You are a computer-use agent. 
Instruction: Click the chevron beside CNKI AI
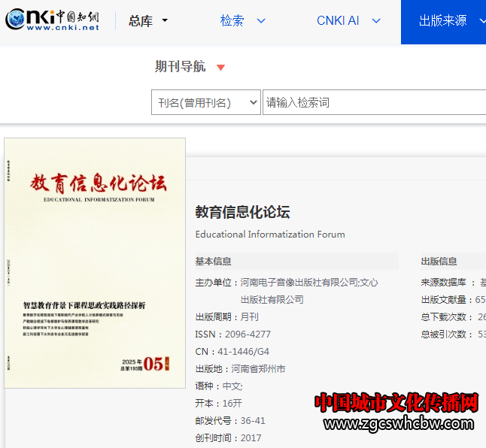click(x=376, y=21)
